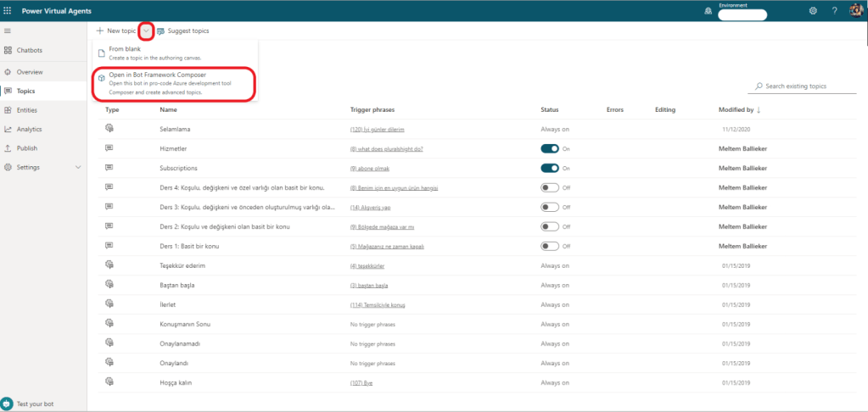Enable the Ders 1 topic toggle
This screenshot has height=412, width=868.
550,246
